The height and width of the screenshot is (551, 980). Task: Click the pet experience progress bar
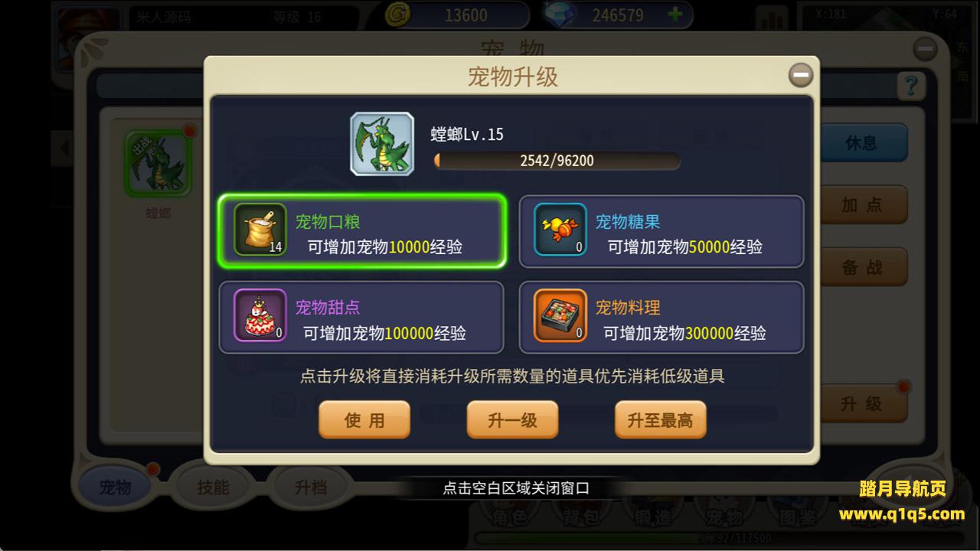[x=557, y=161]
